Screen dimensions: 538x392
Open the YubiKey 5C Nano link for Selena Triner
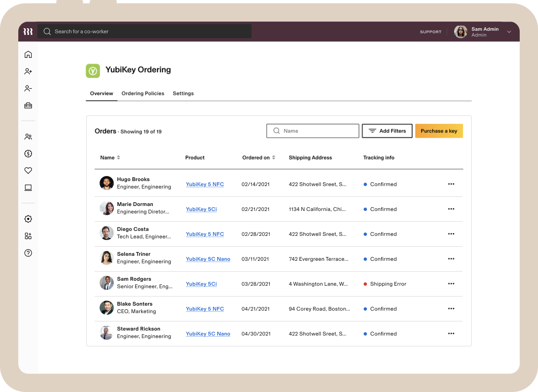coord(208,259)
